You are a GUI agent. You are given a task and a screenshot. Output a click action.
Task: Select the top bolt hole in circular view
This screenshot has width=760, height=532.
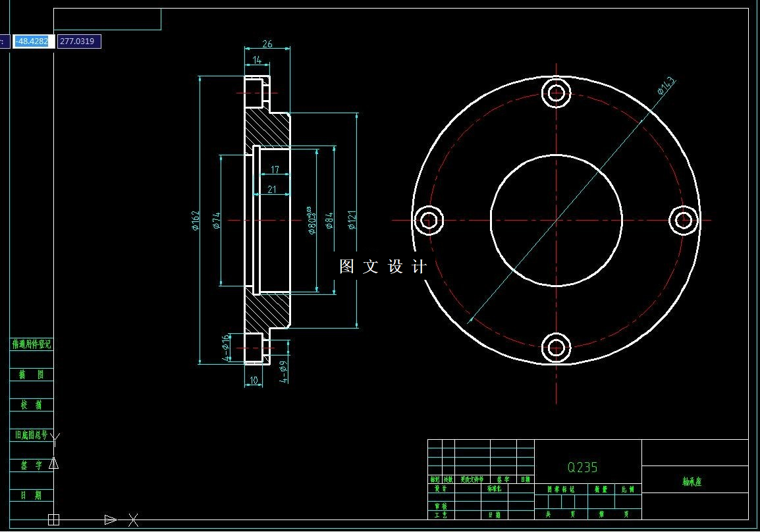[556, 93]
